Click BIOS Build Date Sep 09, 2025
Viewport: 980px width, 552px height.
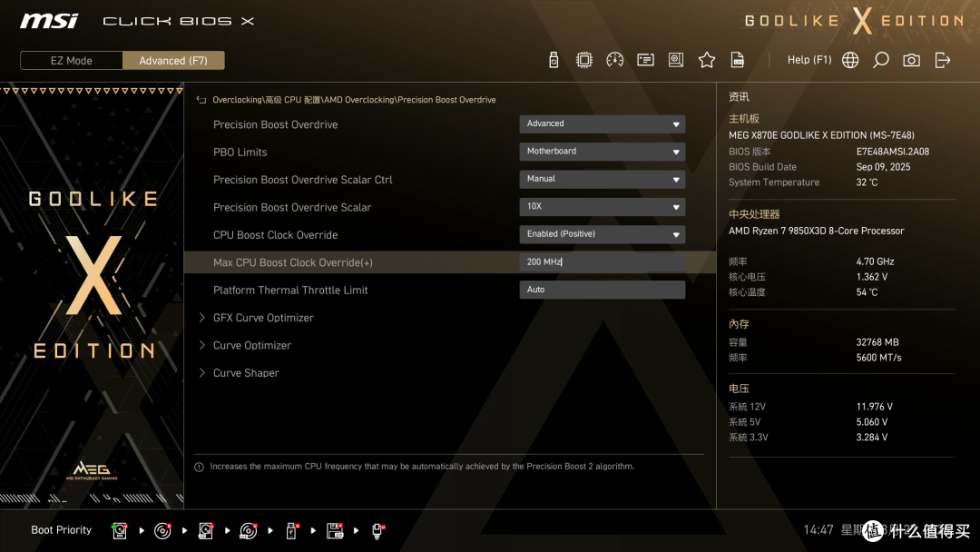click(x=883, y=167)
